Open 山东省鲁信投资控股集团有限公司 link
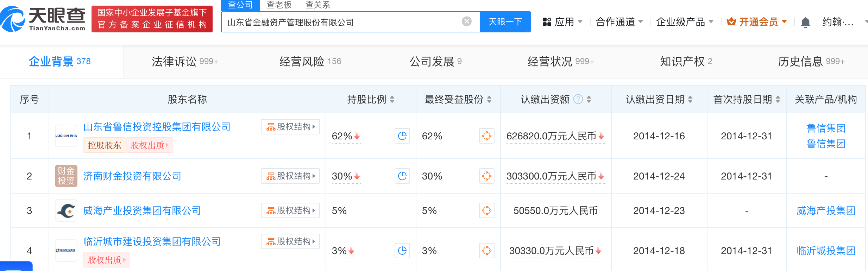This screenshot has height=271, width=868. 157,127
